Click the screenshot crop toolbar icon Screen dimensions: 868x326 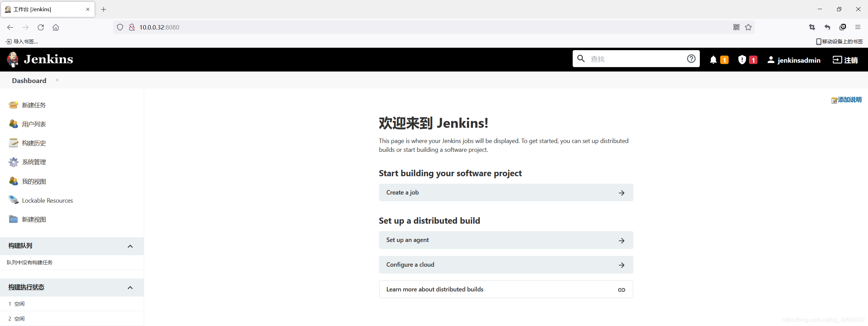point(812,27)
